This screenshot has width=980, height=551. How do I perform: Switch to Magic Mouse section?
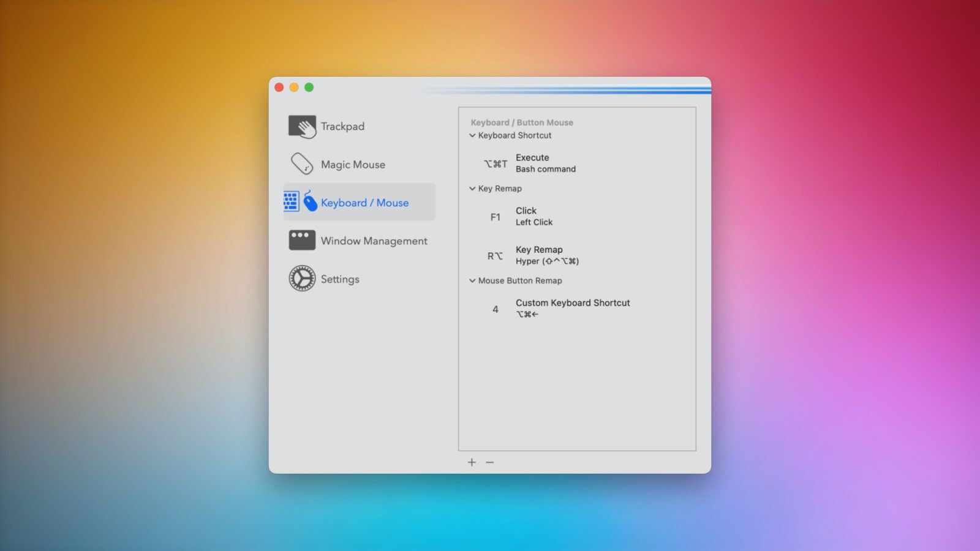click(360, 164)
